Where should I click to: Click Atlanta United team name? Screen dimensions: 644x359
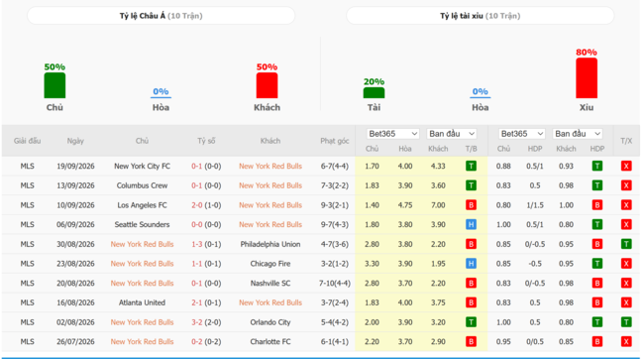pyautogui.click(x=142, y=302)
